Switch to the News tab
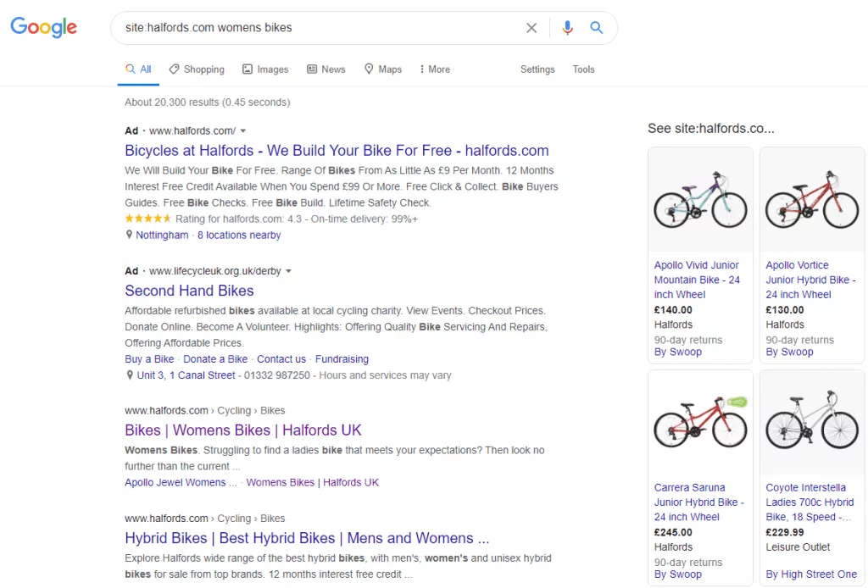Viewport: 868px width, 588px height. coord(326,69)
